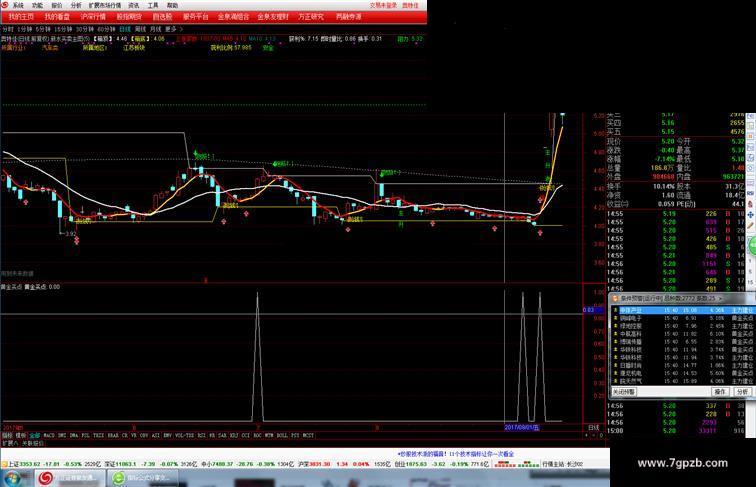The height and width of the screenshot is (487, 756).
Task: Click the 关闭预警 button
Action: (624, 392)
